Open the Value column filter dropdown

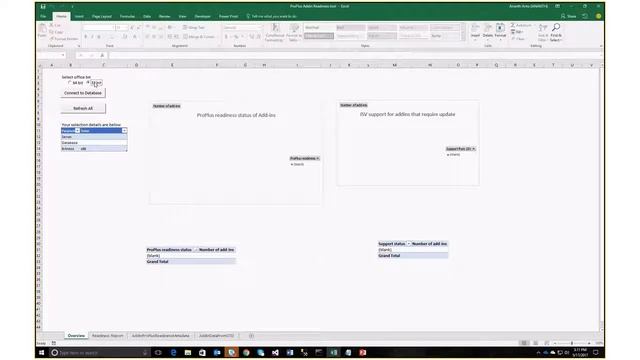tap(124, 131)
